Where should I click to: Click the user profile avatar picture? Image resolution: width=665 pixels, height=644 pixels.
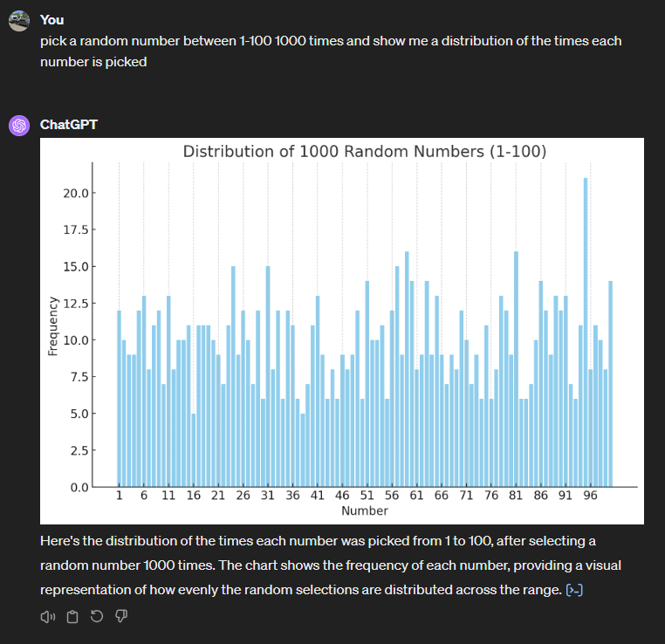[19, 21]
